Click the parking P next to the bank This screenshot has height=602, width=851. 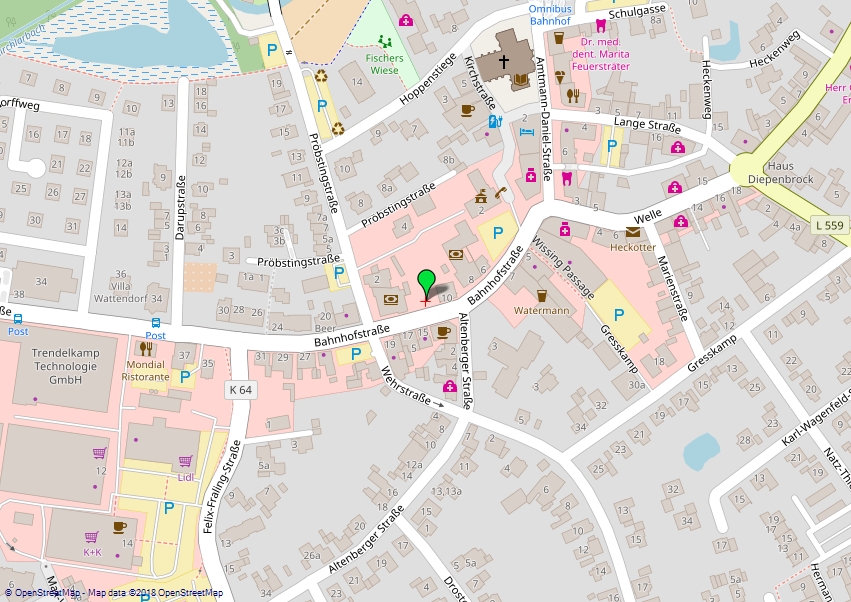pyautogui.click(x=497, y=233)
